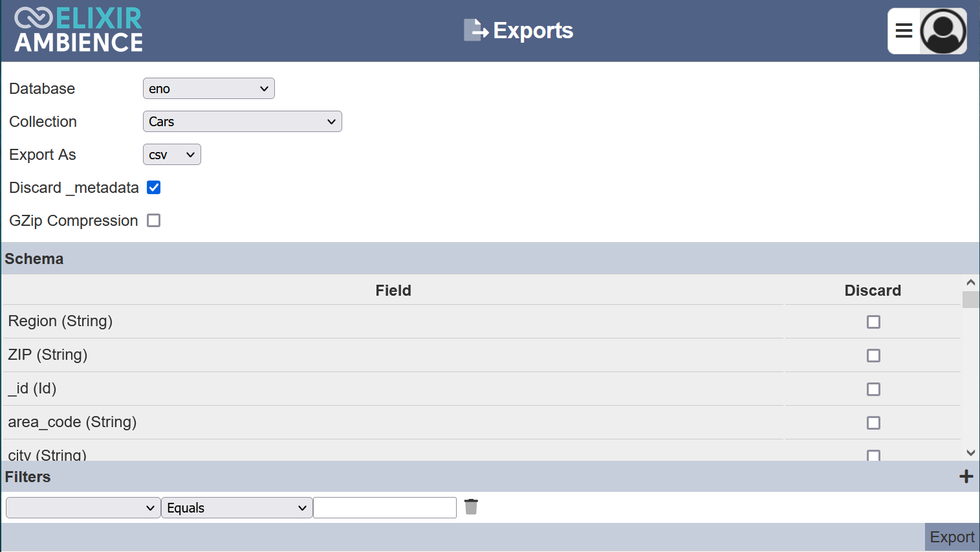Screen dimensions: 980x552
Task: Enable GZip Compression checkbox
Action: point(154,221)
